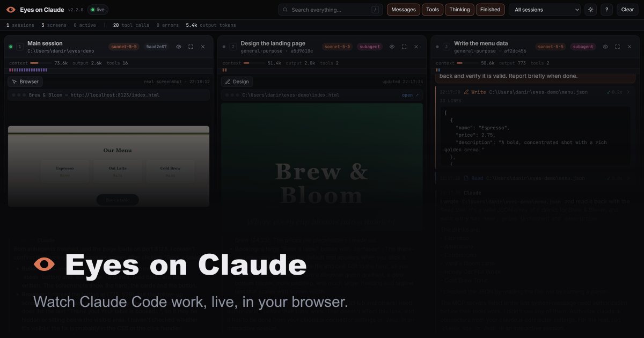Click the subagent badge on Write panel
644x338 pixels.
(x=583, y=47)
